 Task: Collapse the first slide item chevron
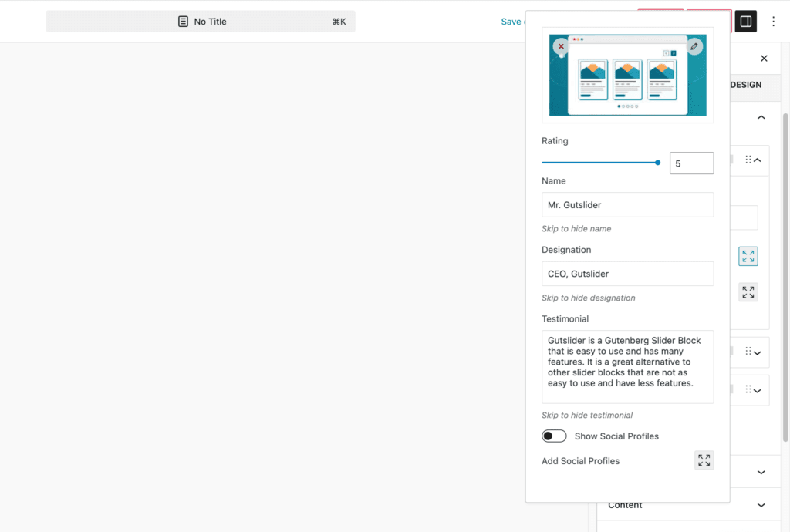758,160
